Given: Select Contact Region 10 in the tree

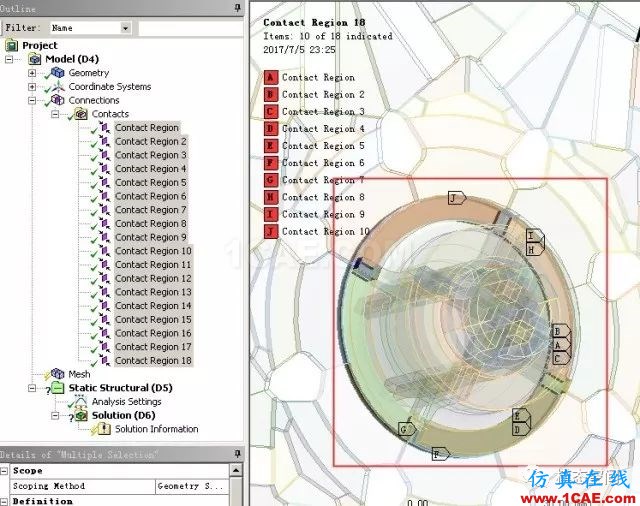Looking at the screenshot, I should tap(153, 251).
